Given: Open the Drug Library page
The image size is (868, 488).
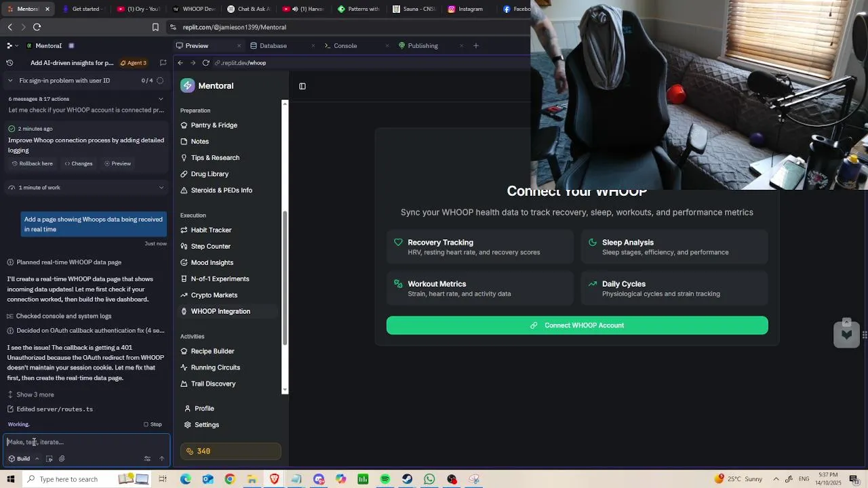Looking at the screenshot, I should point(204,174).
